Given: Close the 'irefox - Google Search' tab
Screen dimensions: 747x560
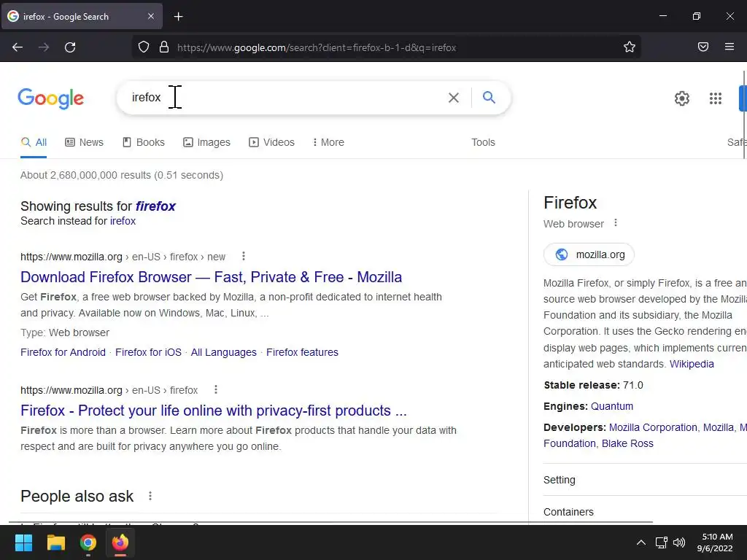Looking at the screenshot, I should click(x=151, y=16).
